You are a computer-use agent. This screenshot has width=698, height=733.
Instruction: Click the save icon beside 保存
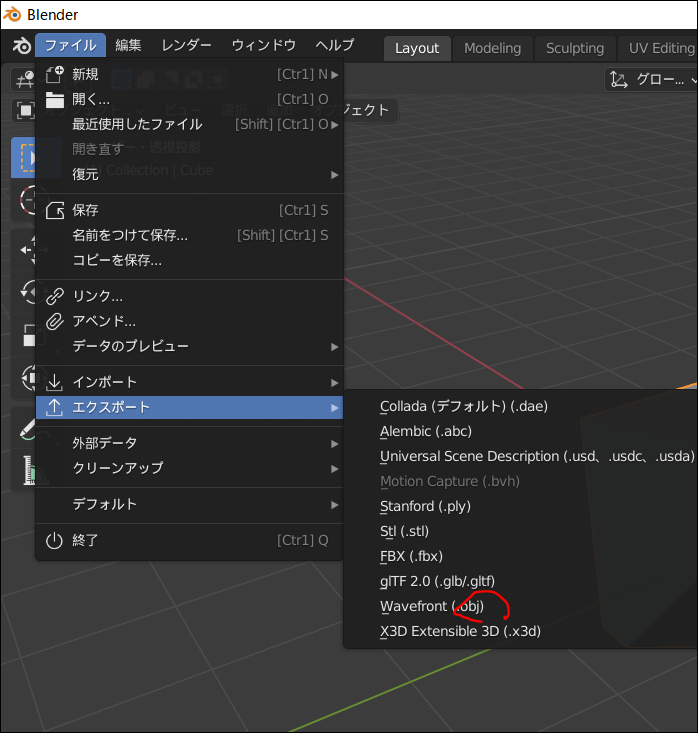click(55, 210)
